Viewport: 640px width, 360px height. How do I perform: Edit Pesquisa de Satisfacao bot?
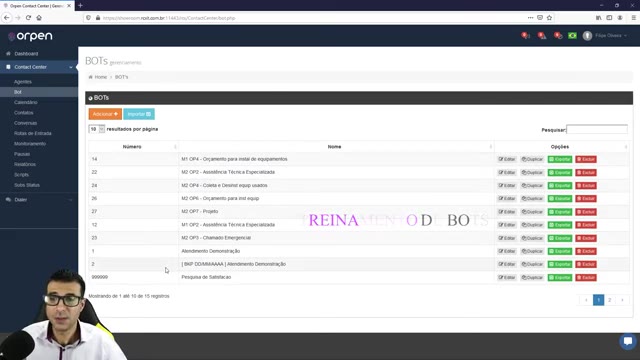click(x=507, y=278)
